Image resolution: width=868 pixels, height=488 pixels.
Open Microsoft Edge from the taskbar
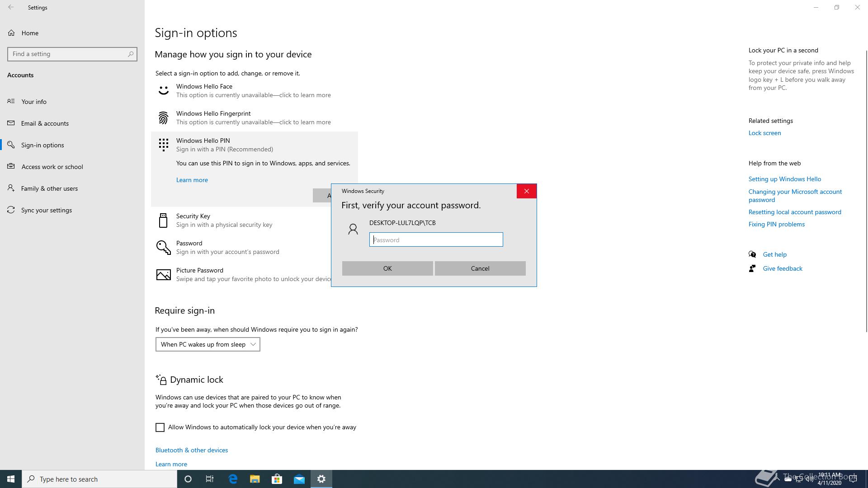pos(233,479)
